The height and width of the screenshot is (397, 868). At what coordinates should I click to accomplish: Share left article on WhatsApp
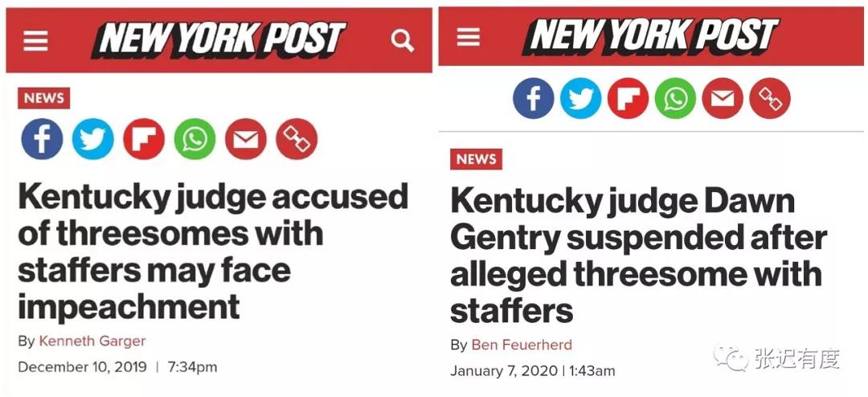(194, 139)
